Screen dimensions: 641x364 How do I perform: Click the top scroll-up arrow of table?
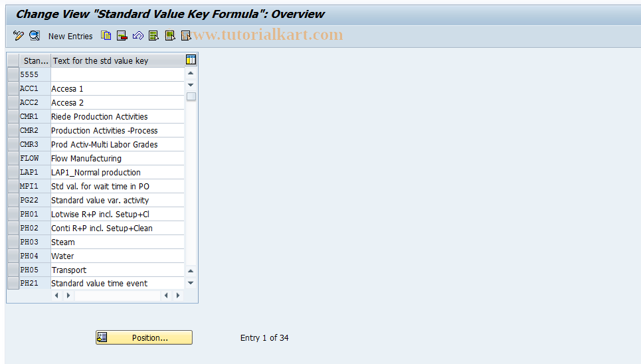click(x=191, y=73)
